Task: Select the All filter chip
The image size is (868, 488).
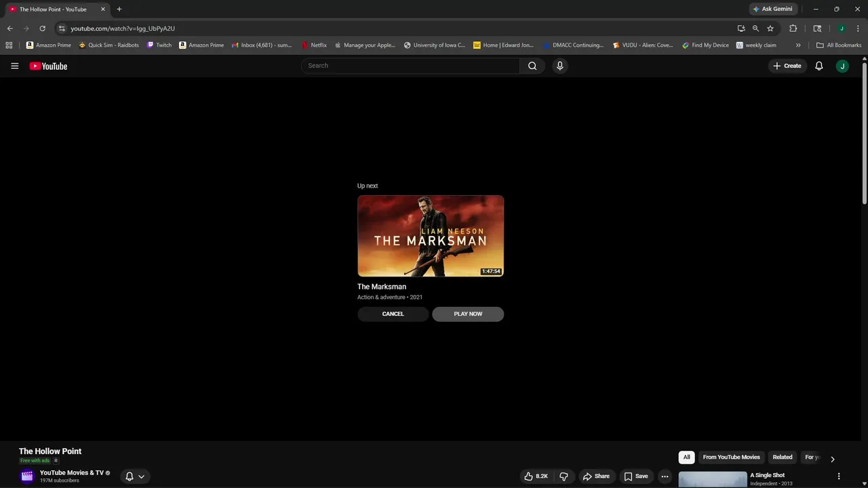Action: tap(686, 457)
